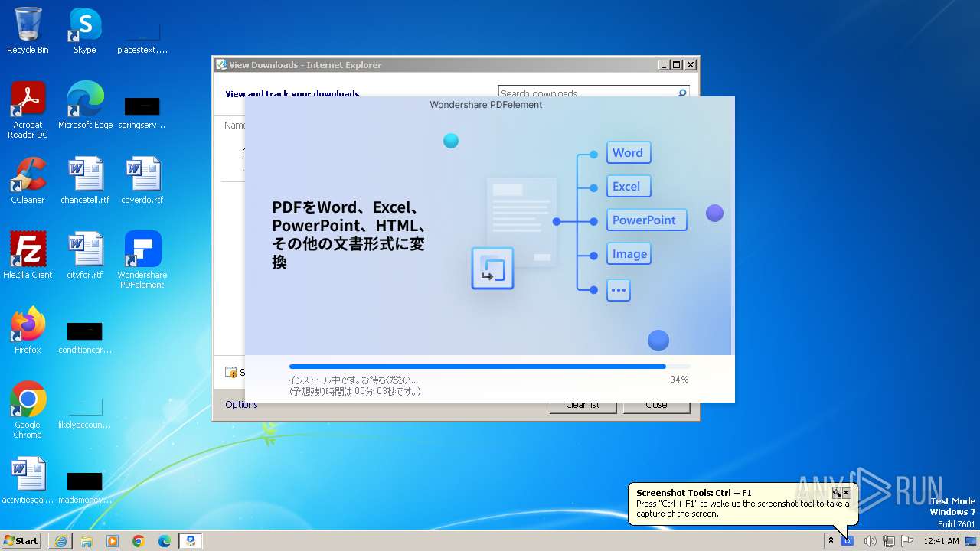
Task: Click Close button in View Downloads
Action: click(x=656, y=405)
